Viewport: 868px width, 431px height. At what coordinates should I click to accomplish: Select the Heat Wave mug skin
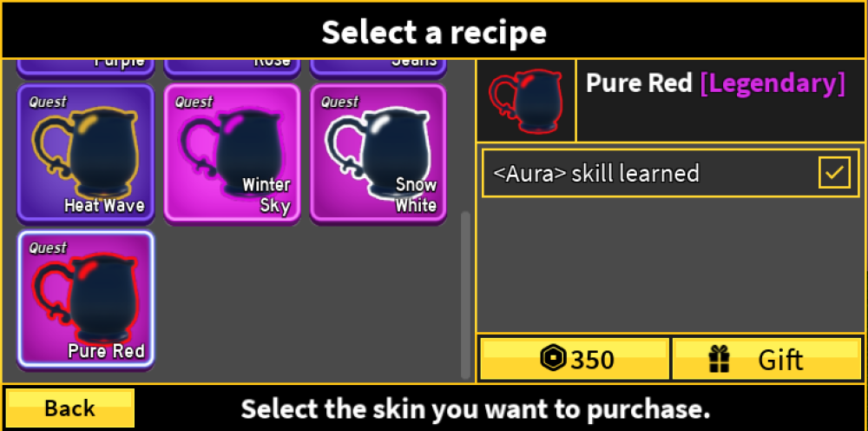pos(86,154)
